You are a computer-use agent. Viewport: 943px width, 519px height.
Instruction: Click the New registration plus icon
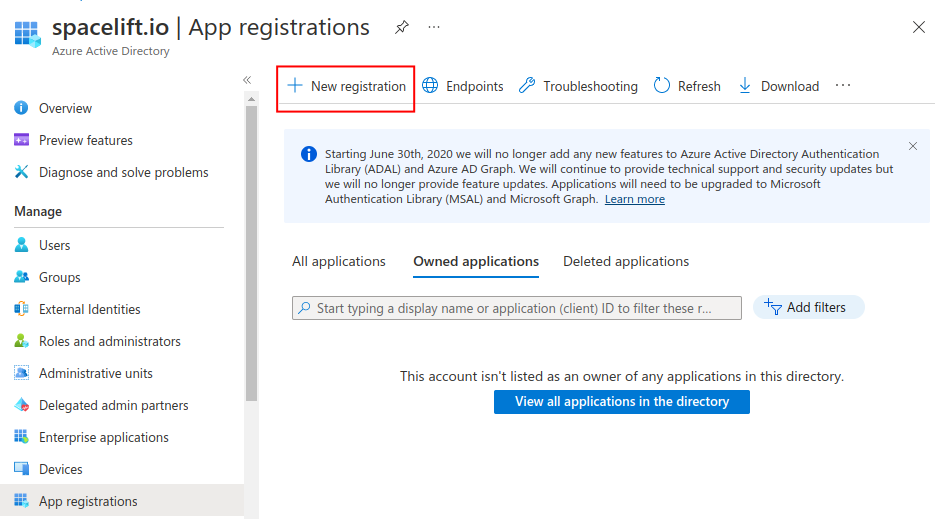pyautogui.click(x=295, y=86)
